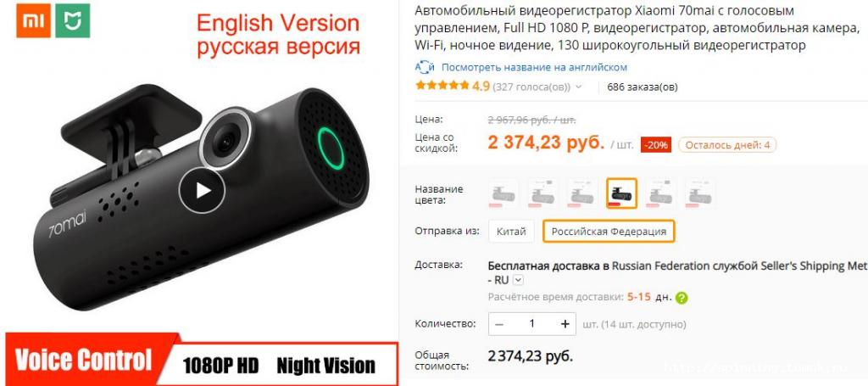Decrease quantity with the minus button
The width and height of the screenshot is (868, 386).
click(499, 324)
